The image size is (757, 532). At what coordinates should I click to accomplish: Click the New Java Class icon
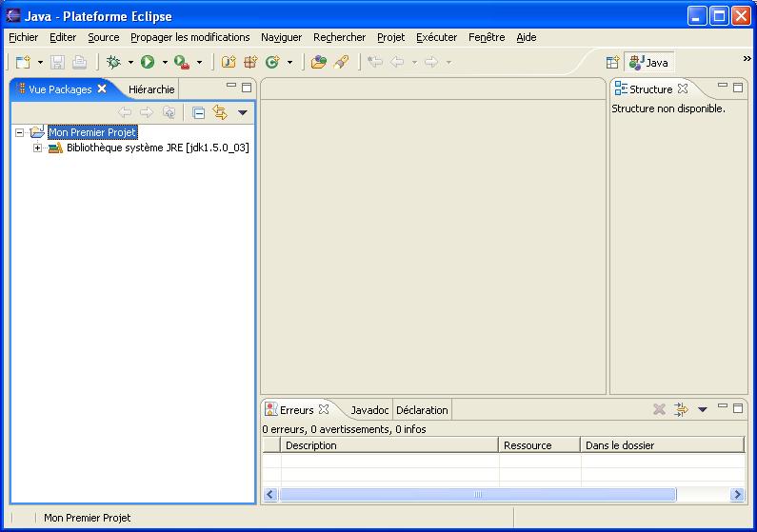[272, 62]
